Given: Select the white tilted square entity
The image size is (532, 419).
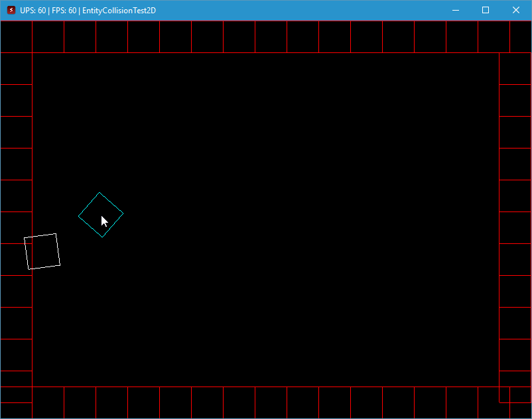Looking at the screenshot, I should (42, 251).
